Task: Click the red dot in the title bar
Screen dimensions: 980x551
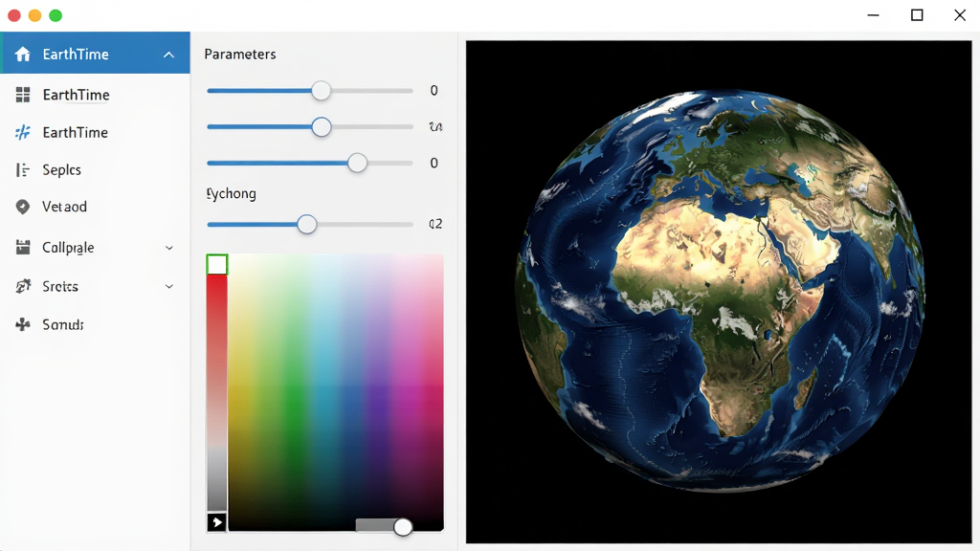Action: pyautogui.click(x=14, y=15)
